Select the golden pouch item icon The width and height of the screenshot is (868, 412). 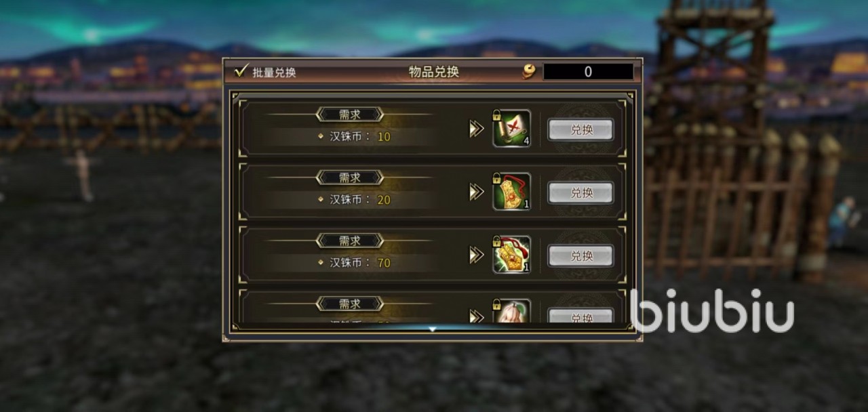(x=511, y=255)
